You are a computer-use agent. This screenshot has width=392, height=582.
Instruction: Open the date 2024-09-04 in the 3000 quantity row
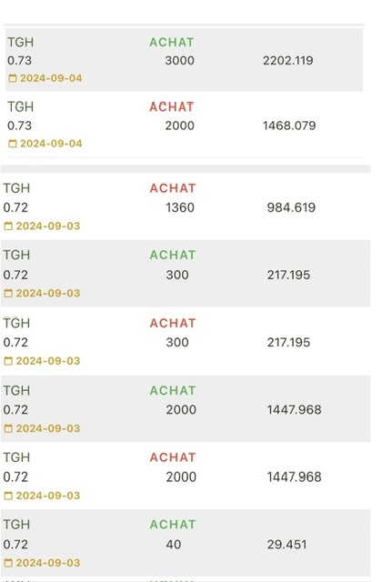51,78
